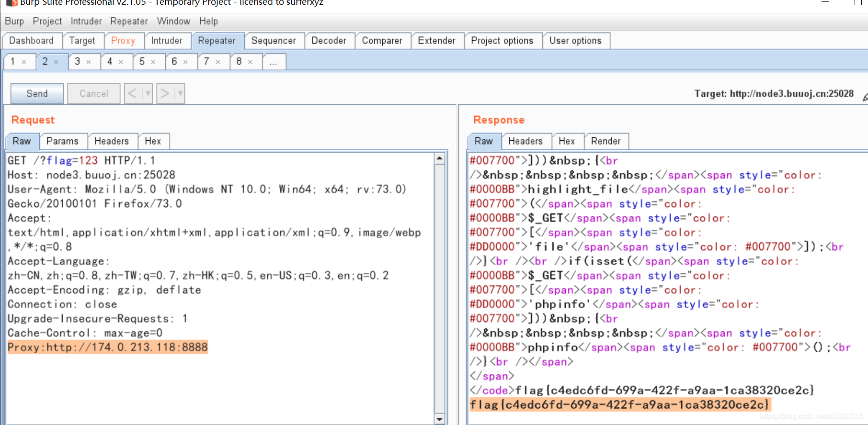Open the Project options tab

pos(502,41)
